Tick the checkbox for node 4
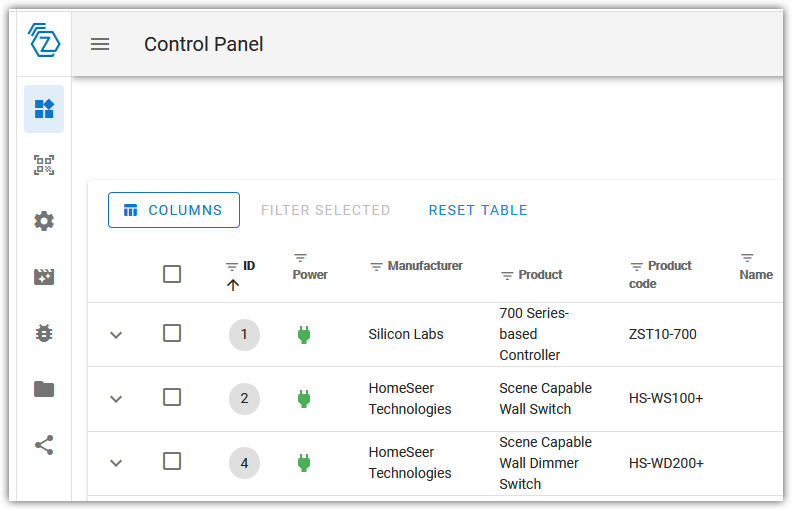 coord(172,462)
